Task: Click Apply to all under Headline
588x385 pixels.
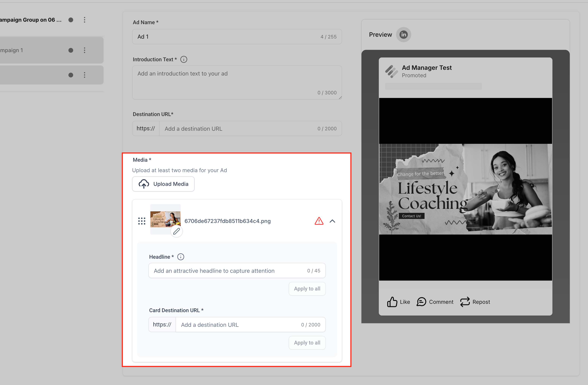Action: pyautogui.click(x=307, y=289)
